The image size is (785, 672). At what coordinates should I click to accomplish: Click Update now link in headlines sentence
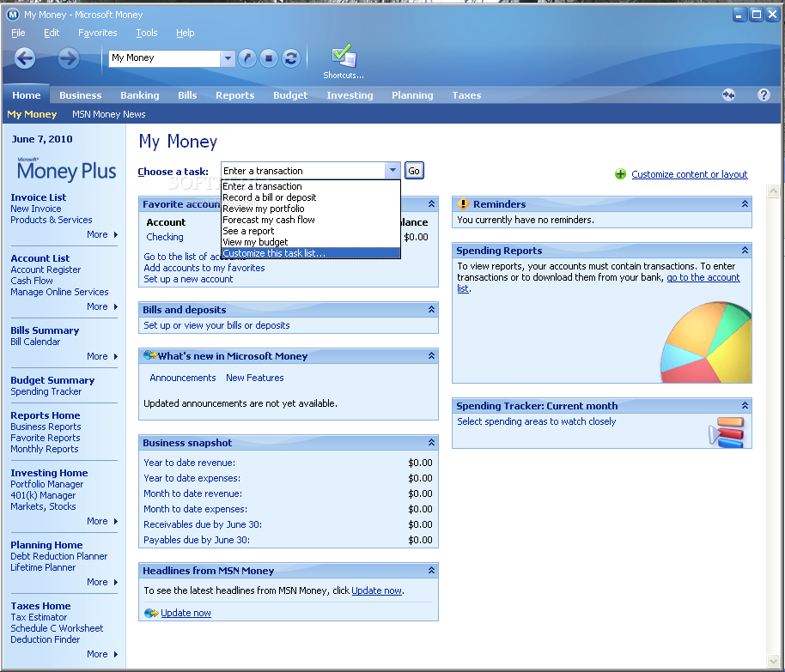tap(376, 590)
